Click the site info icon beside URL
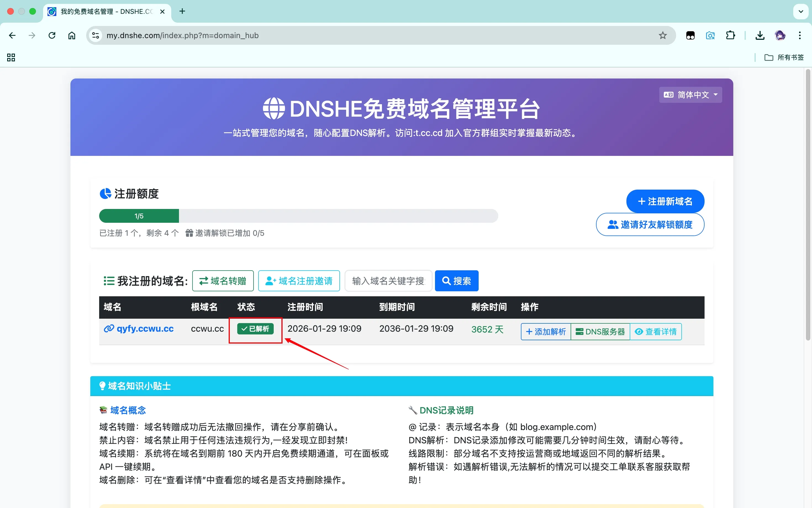The image size is (812, 508). 96,35
